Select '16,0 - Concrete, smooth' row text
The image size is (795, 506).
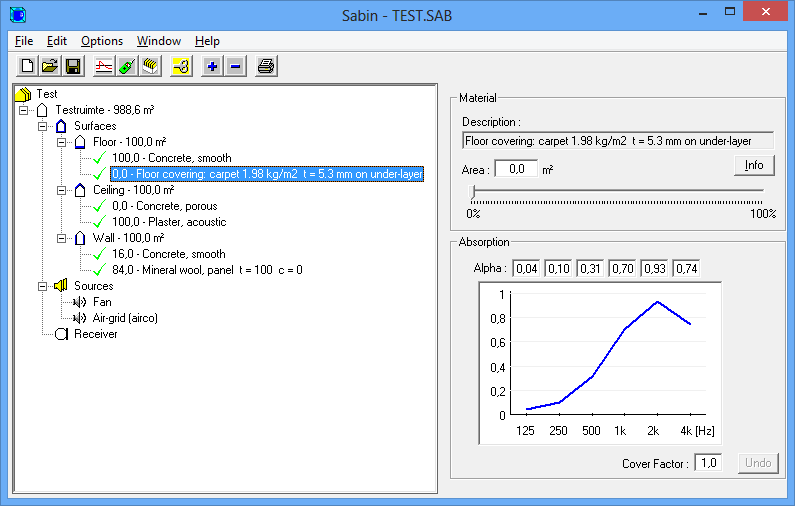[x=168, y=254]
